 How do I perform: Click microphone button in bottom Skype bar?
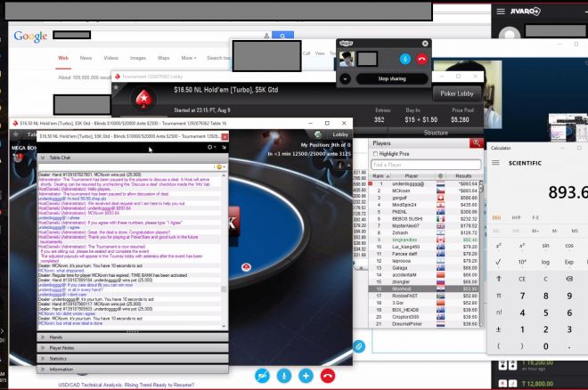[284, 376]
